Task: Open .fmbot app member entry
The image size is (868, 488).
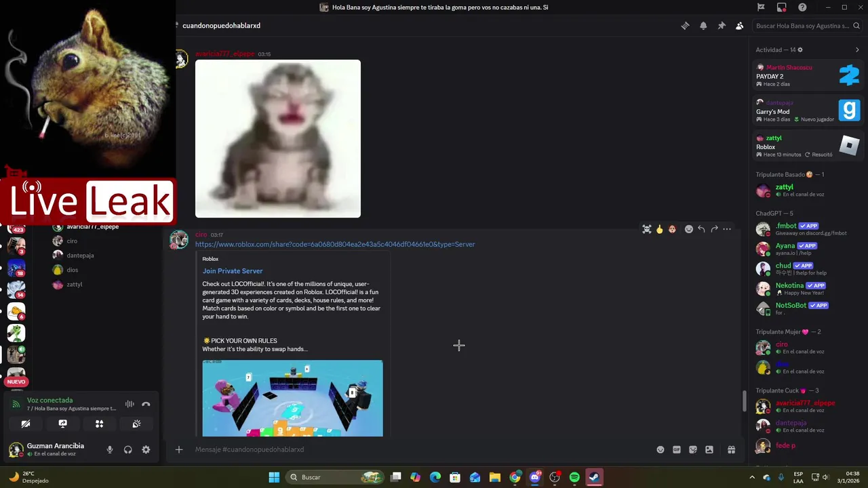Action: 808,228
